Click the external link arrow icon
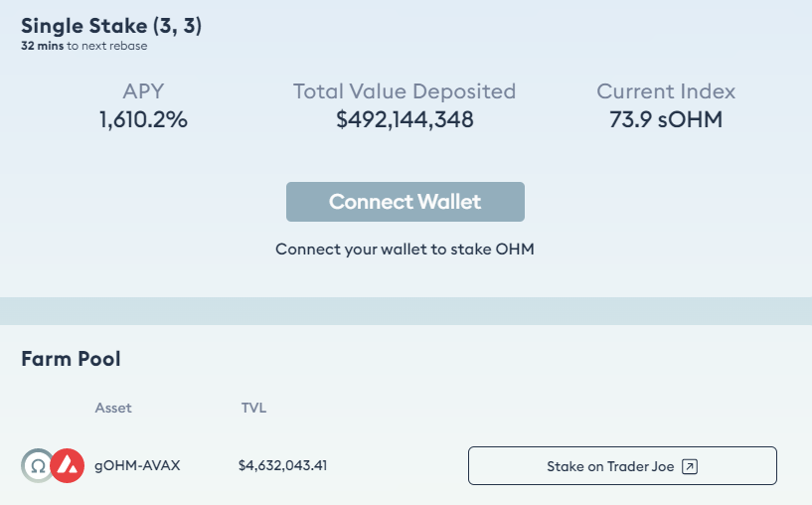The image size is (812, 505). [690, 466]
